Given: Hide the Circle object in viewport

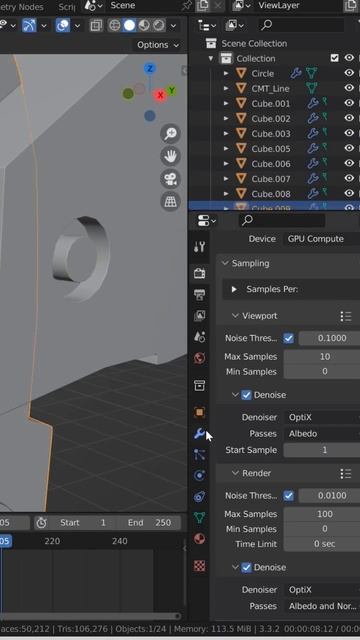Looking at the screenshot, I should pyautogui.click(x=349, y=73).
